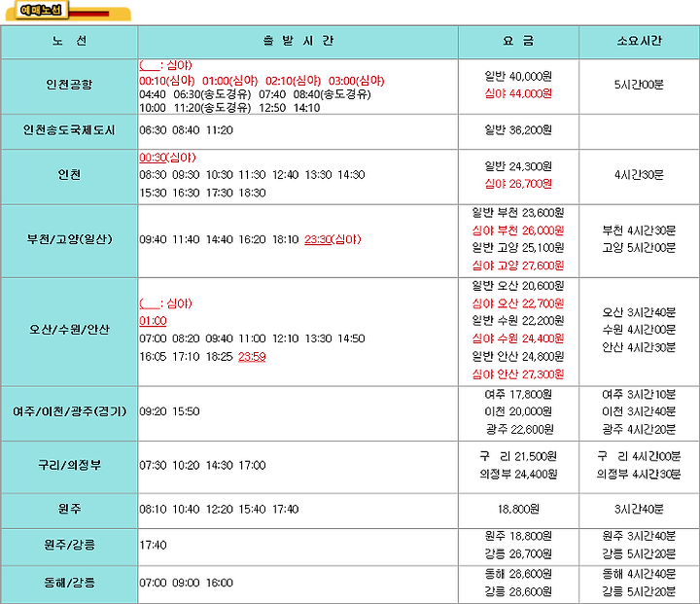Click the 출발시간 column header

point(297,42)
